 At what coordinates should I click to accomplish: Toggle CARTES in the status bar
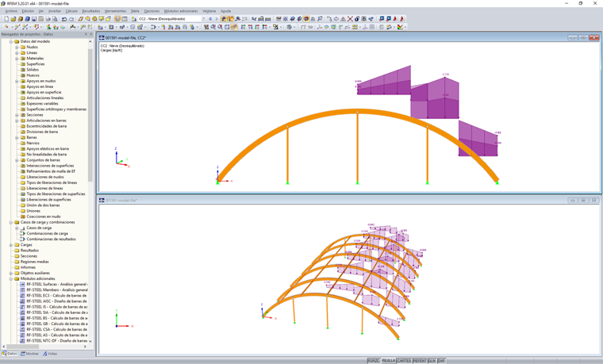(x=404, y=361)
